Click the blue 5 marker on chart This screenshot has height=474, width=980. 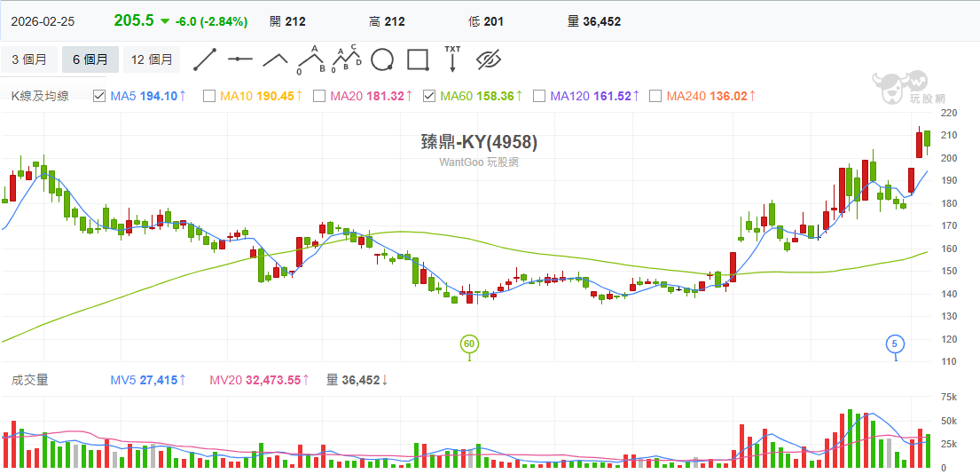coord(896,344)
